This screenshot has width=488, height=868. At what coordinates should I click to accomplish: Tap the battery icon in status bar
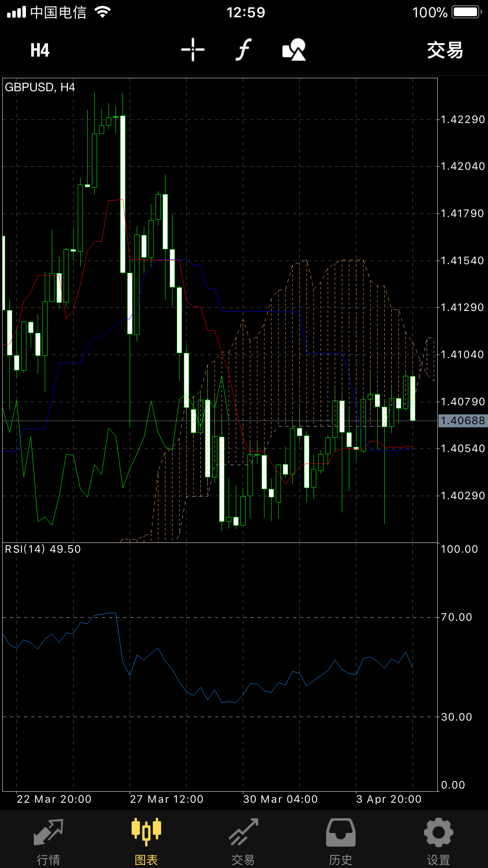point(467,12)
